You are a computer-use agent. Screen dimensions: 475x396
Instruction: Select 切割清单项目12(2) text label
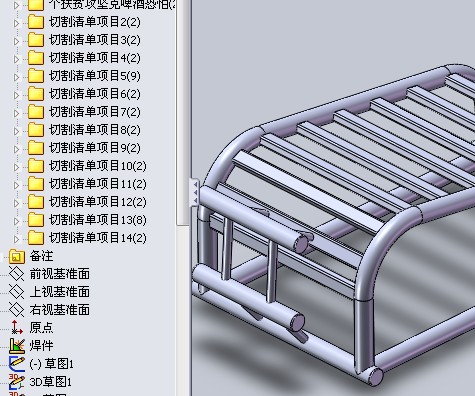coord(98,202)
